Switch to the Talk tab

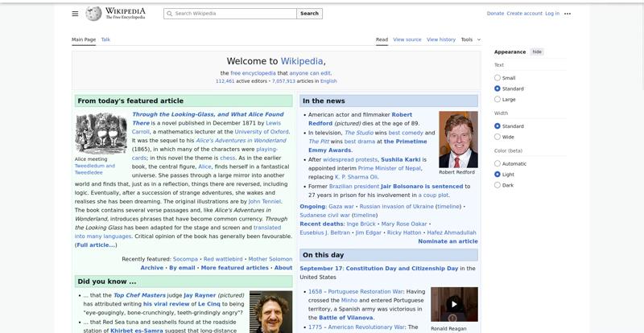[x=105, y=39]
